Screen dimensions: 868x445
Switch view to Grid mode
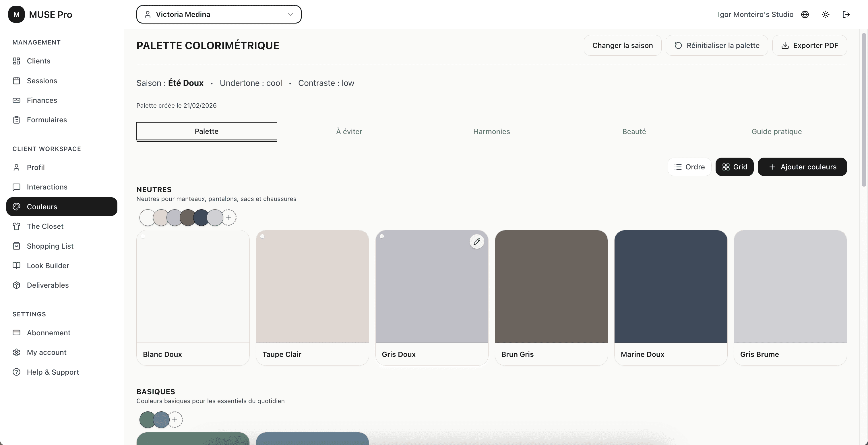click(734, 167)
